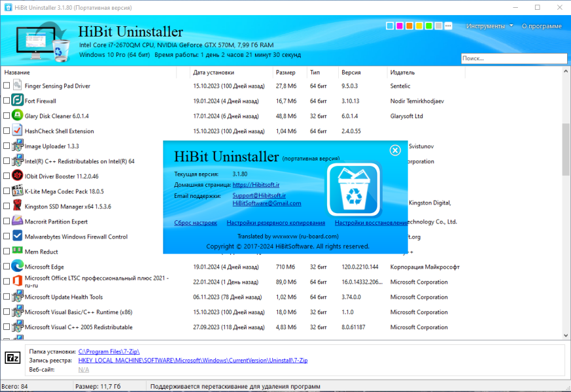The width and height of the screenshot is (571, 392).
Task: Open more color themes via ellipsis button
Action: tap(448, 26)
